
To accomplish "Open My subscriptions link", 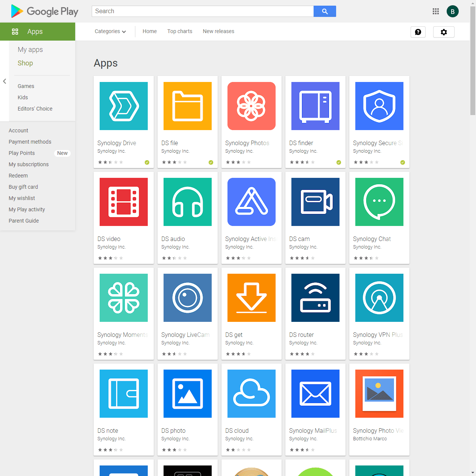I will tap(29, 164).
